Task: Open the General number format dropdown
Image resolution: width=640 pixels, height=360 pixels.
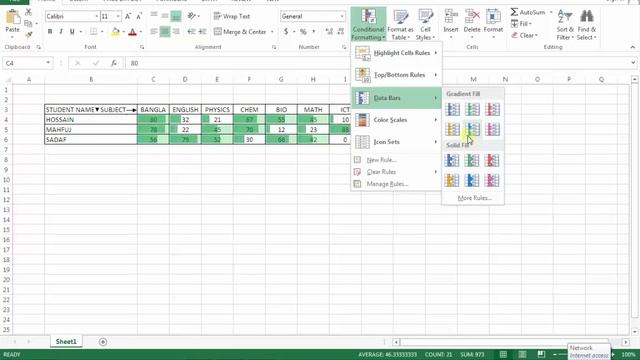Action: point(342,16)
